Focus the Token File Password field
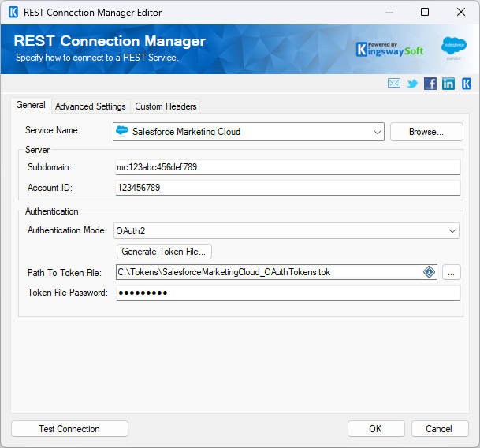Viewport: 480px width, 448px height. tap(288, 293)
